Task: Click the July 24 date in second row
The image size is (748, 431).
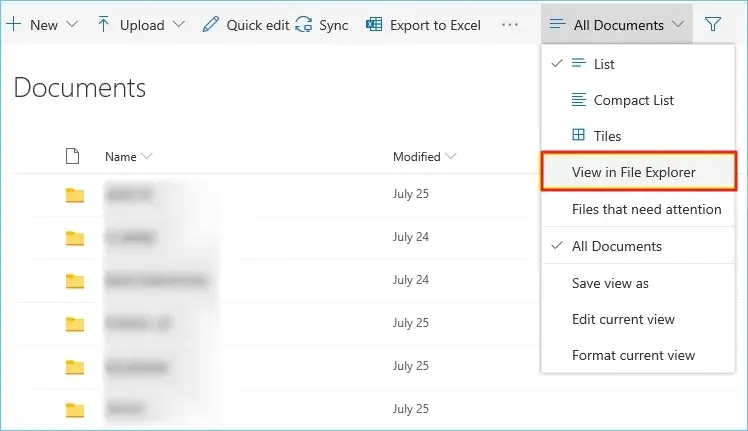Action: pyautogui.click(x=411, y=237)
